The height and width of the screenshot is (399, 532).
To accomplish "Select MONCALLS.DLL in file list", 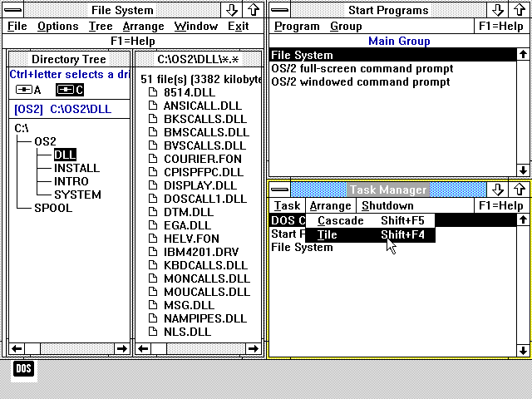I will (207, 278).
